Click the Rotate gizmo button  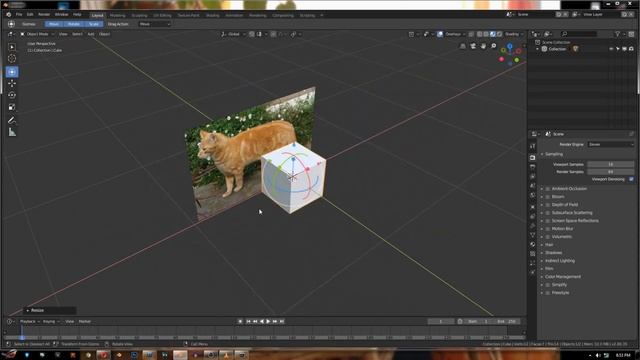[x=73, y=24]
